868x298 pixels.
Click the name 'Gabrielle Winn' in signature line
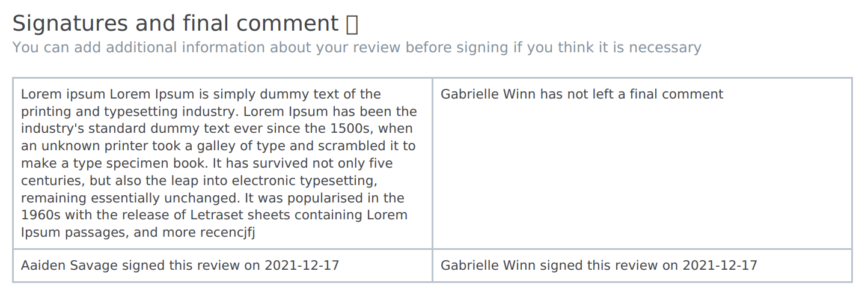click(488, 266)
